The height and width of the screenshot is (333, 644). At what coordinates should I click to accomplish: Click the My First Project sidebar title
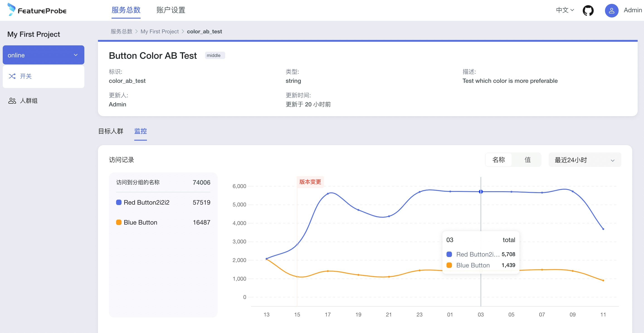pyautogui.click(x=34, y=34)
